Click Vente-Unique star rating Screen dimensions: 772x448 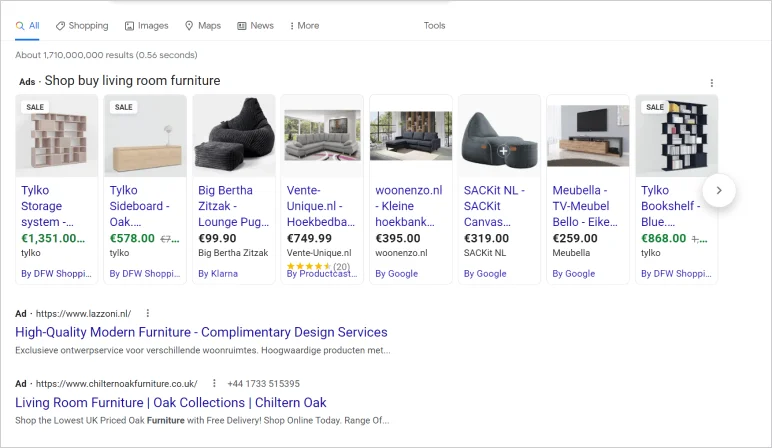click(309, 266)
